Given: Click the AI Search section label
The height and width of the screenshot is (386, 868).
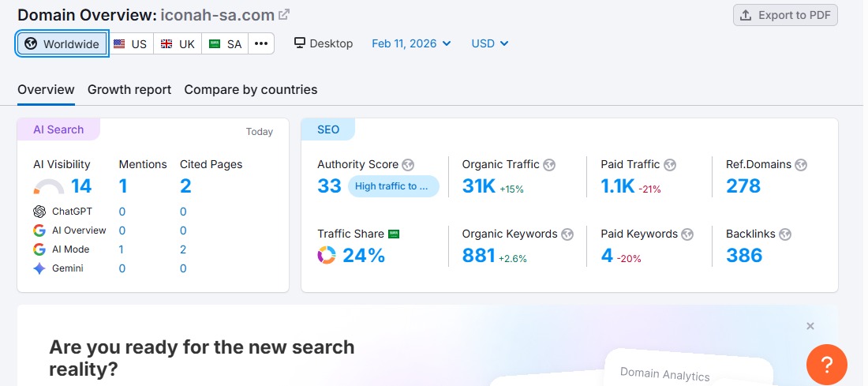Looking at the screenshot, I should coord(58,129).
